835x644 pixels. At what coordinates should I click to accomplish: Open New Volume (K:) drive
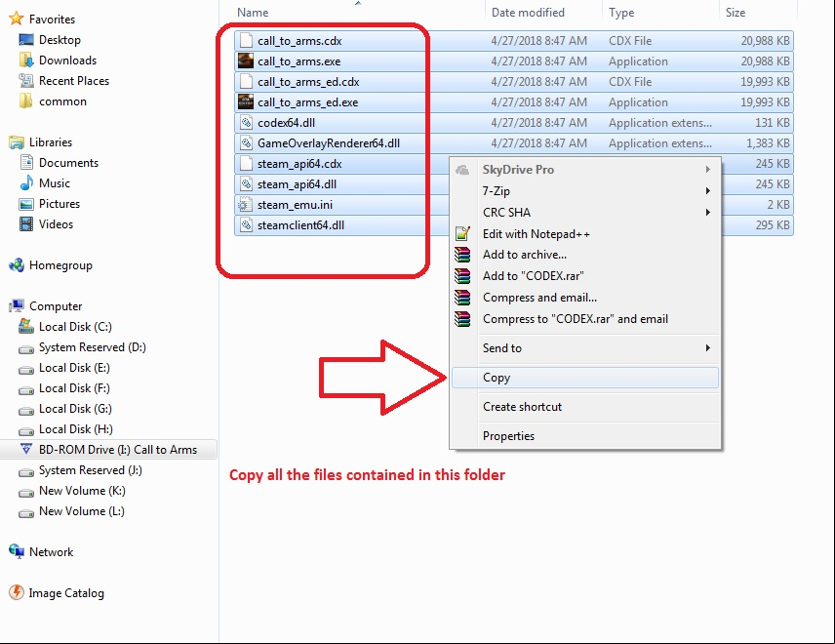[82, 491]
